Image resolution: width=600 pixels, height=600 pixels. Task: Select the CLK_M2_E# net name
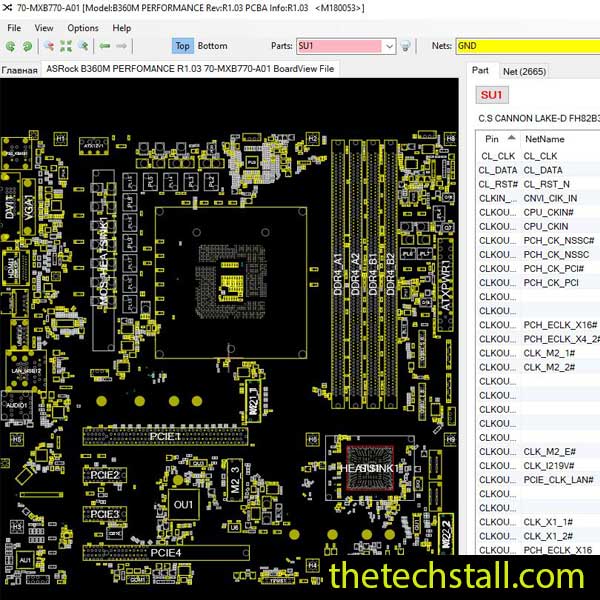pos(549,452)
